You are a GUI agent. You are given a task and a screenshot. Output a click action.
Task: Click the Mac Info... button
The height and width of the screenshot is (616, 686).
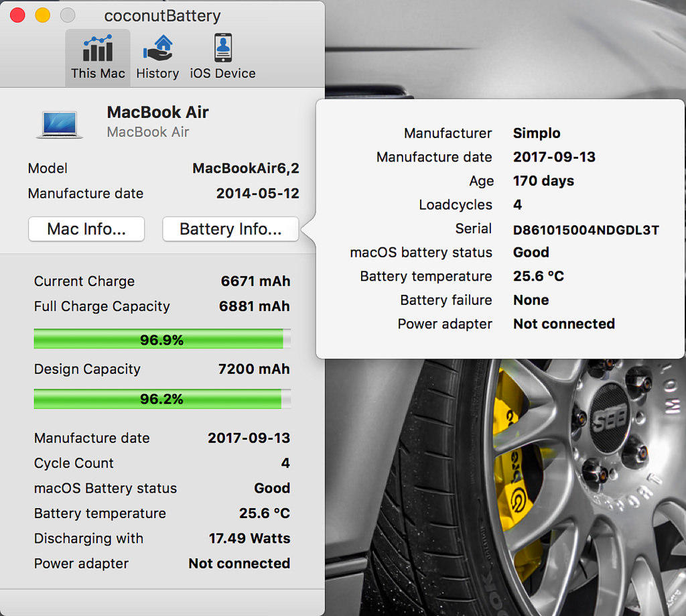(x=86, y=229)
